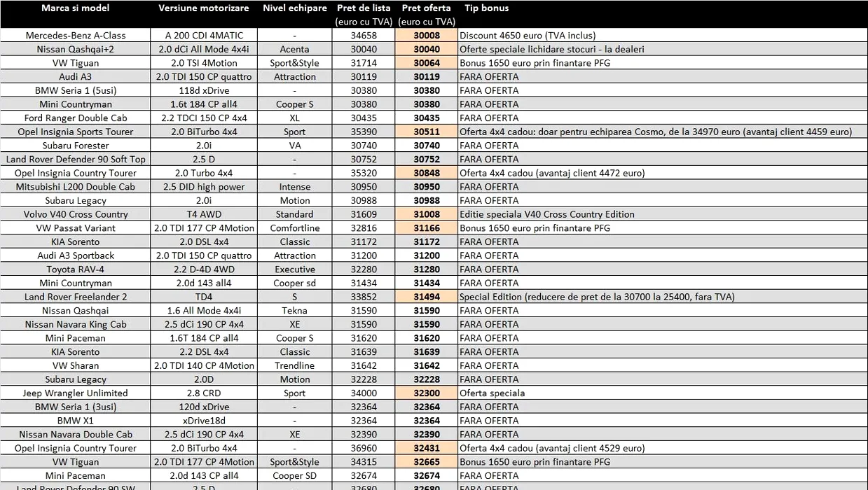The image size is (868, 490).
Task: Select the BMW X1 model cell
Action: (76, 421)
